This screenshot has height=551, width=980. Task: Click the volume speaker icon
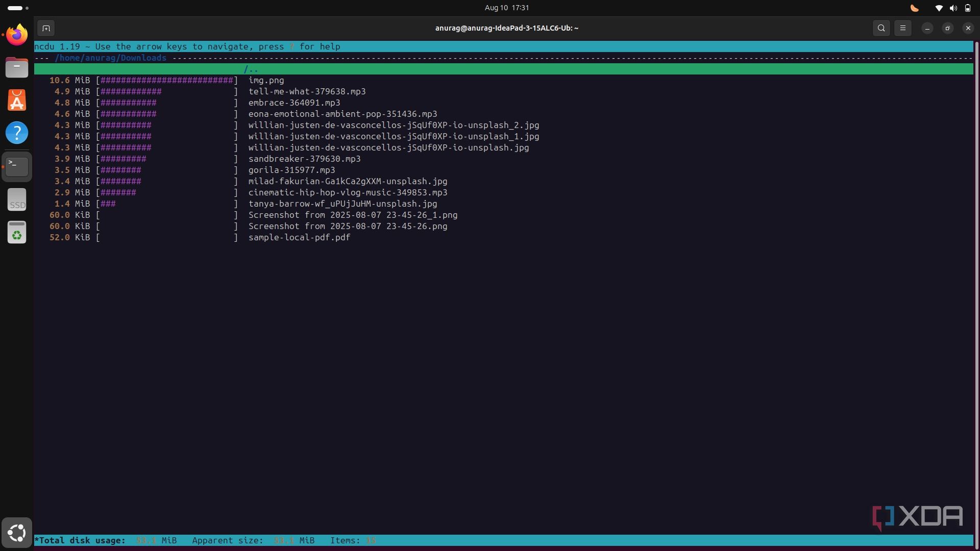click(x=953, y=8)
